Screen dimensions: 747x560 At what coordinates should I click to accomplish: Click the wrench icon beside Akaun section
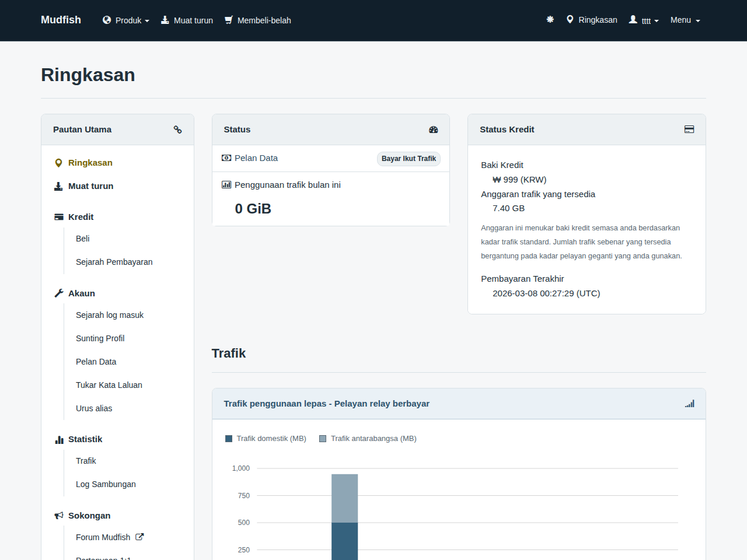coord(59,293)
